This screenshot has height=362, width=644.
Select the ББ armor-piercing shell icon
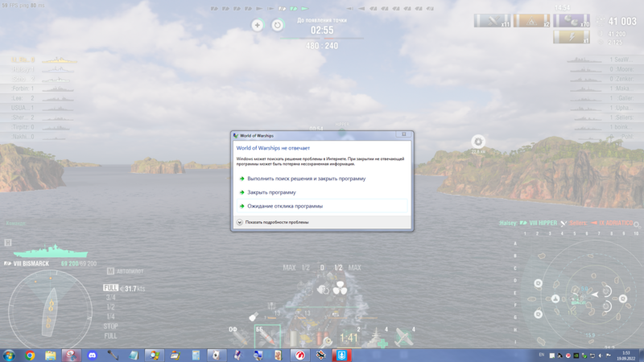[267, 336]
